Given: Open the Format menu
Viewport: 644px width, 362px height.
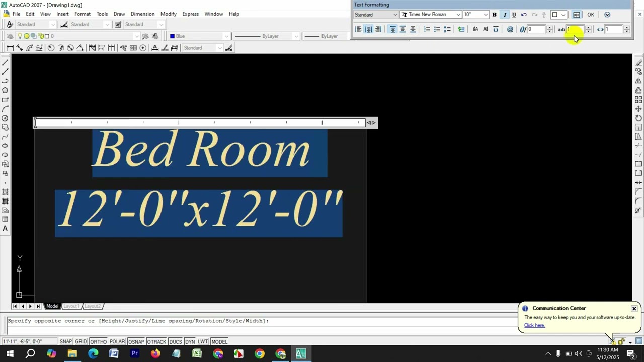Looking at the screenshot, I should click(83, 14).
